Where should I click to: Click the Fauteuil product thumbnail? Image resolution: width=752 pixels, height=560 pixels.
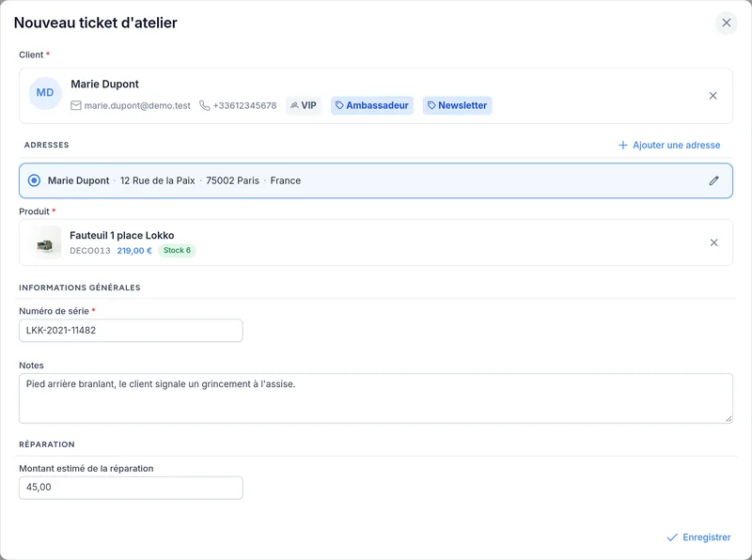coord(45,242)
